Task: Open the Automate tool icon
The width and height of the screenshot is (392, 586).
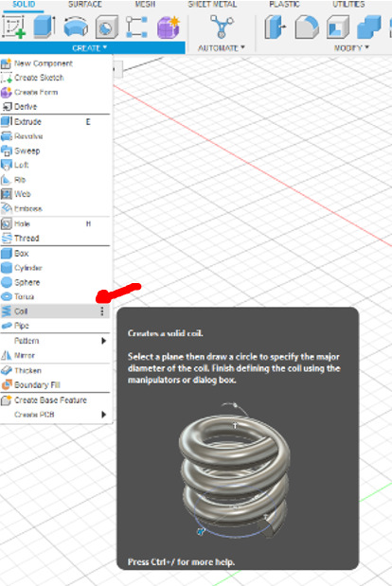Action: tap(222, 27)
